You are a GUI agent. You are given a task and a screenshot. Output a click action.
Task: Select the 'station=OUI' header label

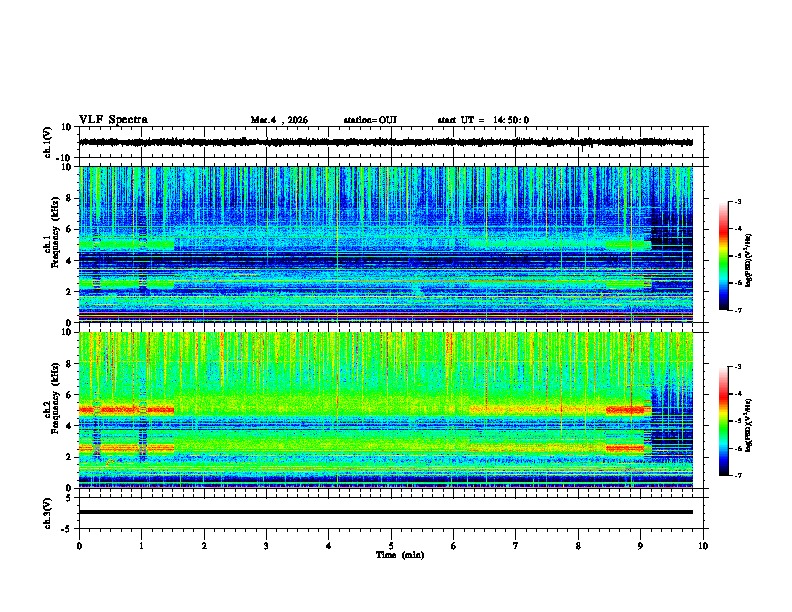click(370, 120)
